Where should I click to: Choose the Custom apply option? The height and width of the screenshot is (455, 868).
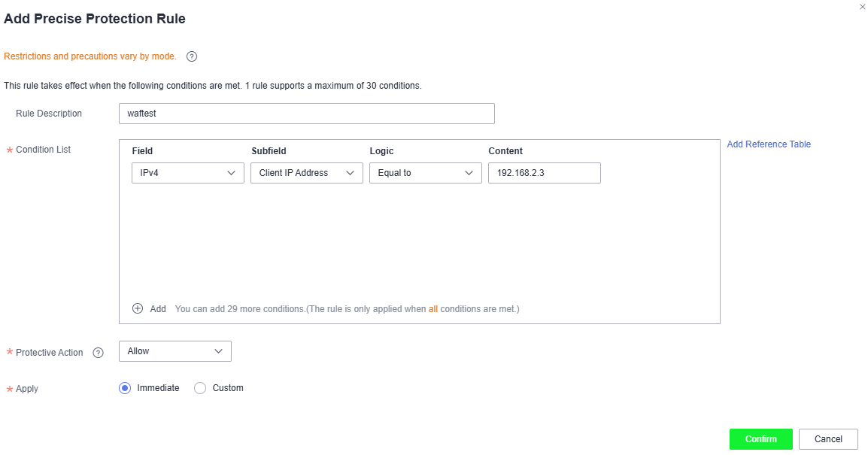click(200, 388)
